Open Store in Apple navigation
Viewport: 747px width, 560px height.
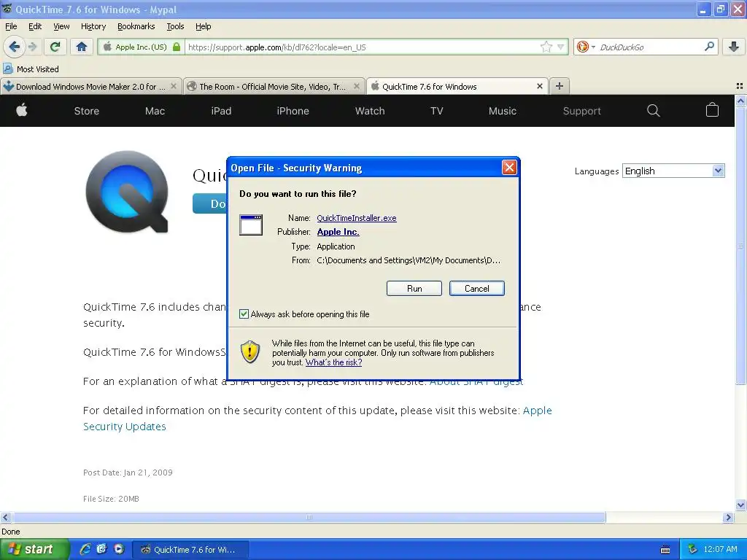pyautogui.click(x=87, y=111)
